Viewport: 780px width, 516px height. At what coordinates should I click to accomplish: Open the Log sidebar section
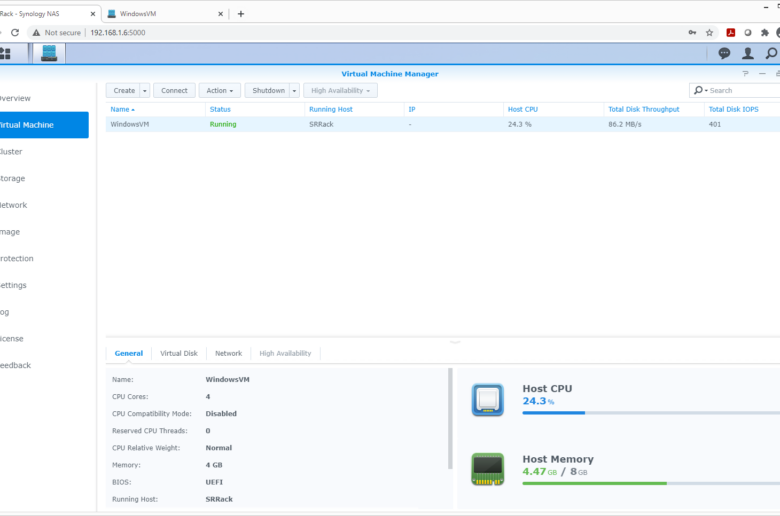tap(44, 312)
